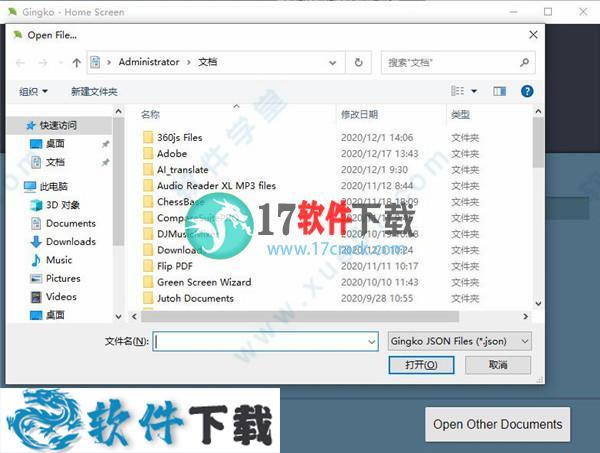Click the file list vertical scrollbar

click(x=538, y=200)
